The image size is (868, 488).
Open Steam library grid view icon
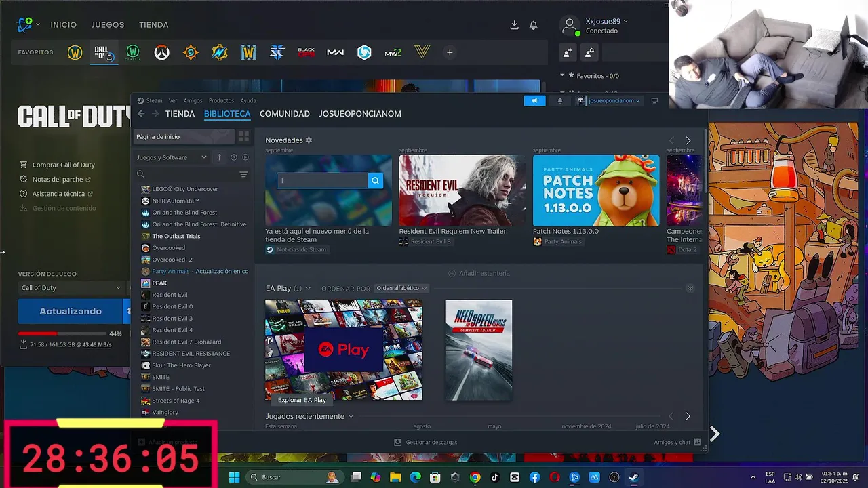243,137
